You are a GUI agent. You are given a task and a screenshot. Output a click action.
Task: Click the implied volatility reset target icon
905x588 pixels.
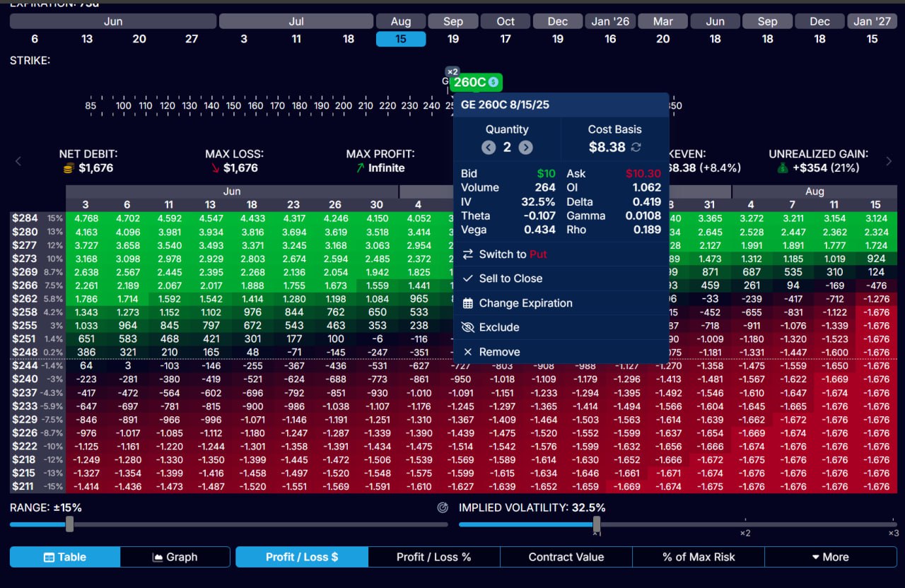click(x=443, y=507)
